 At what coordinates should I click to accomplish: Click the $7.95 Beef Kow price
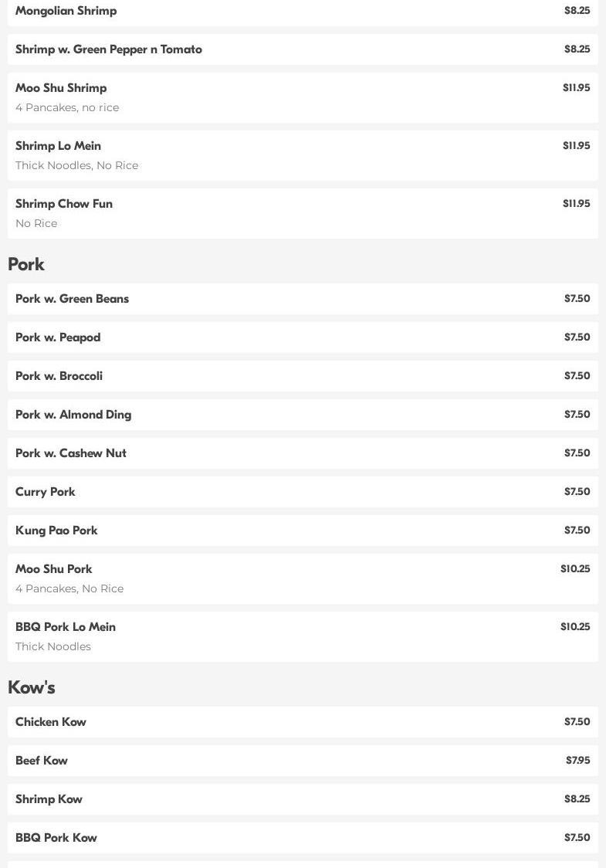577,761
